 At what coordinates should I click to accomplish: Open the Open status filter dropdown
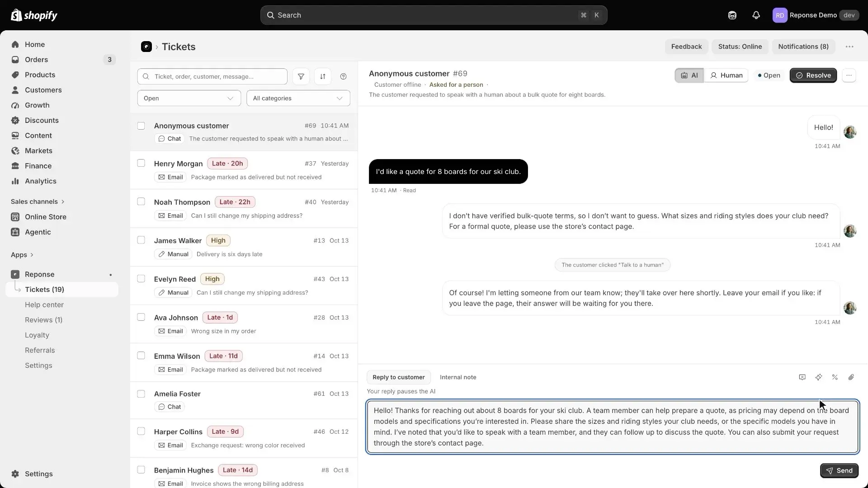tap(189, 99)
